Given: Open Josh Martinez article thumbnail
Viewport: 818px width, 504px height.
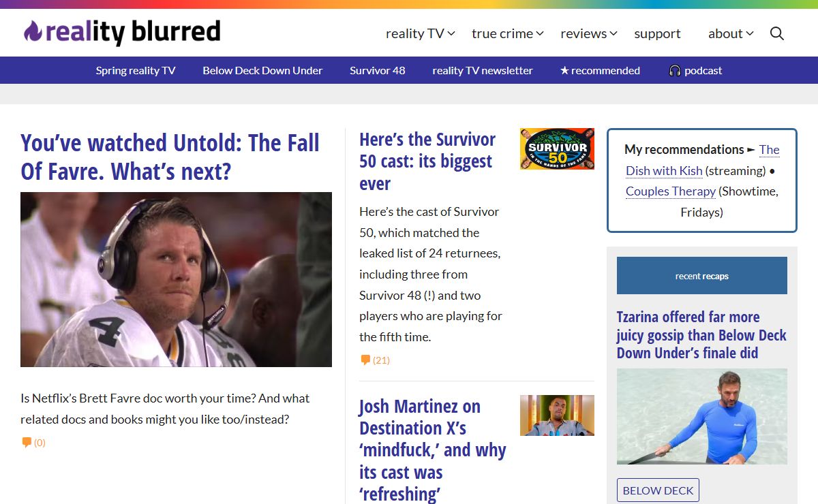Looking at the screenshot, I should click(x=557, y=415).
